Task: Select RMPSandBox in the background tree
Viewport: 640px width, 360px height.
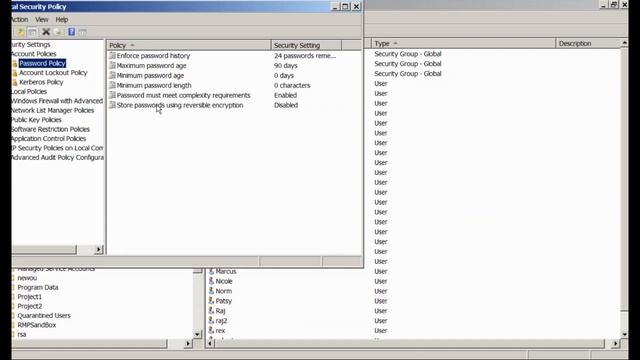Action: (37, 325)
